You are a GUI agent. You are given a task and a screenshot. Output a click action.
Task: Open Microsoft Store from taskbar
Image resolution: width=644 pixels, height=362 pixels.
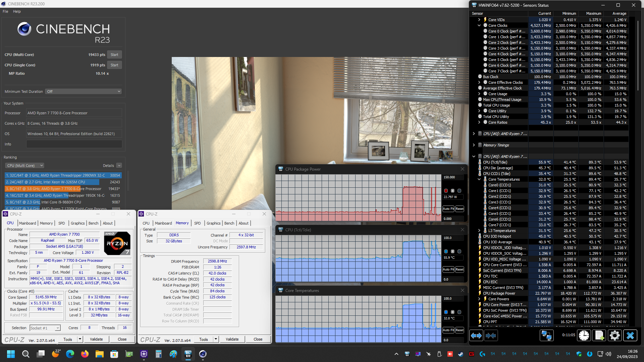point(114,354)
